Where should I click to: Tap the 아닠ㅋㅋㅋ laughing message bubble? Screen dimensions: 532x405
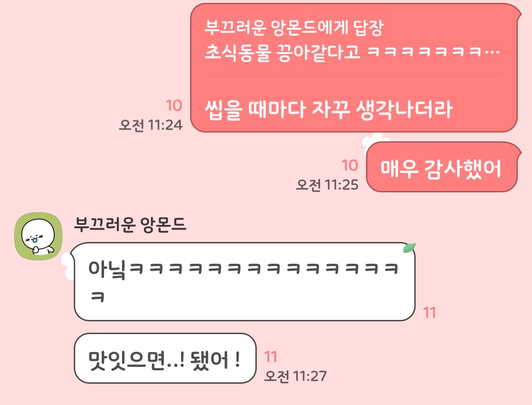point(244,282)
